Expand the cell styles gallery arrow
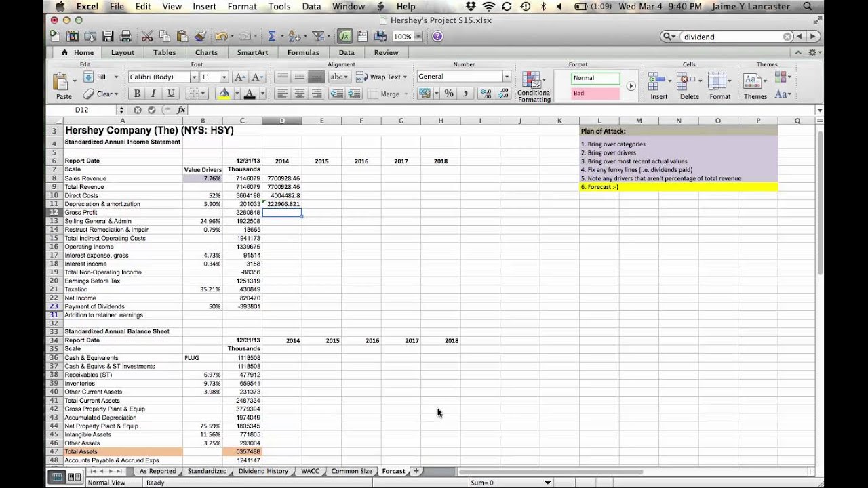 coord(631,86)
